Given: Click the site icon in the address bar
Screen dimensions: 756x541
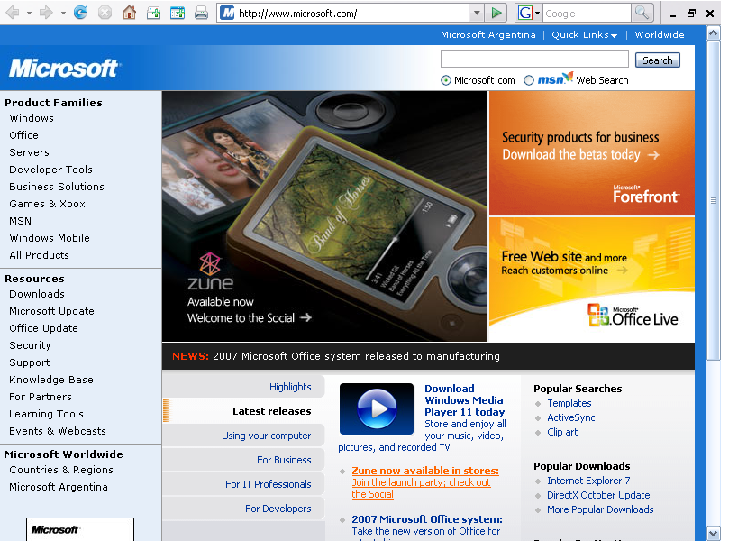Looking at the screenshot, I should click(227, 13).
